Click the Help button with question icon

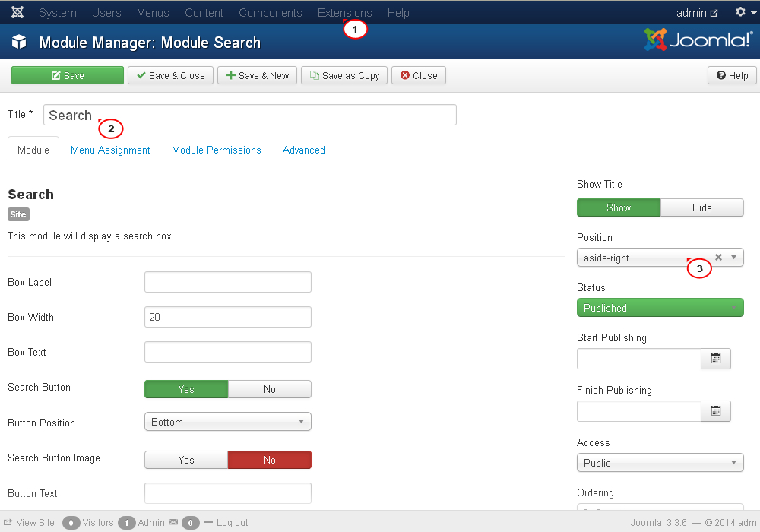pyautogui.click(x=732, y=75)
